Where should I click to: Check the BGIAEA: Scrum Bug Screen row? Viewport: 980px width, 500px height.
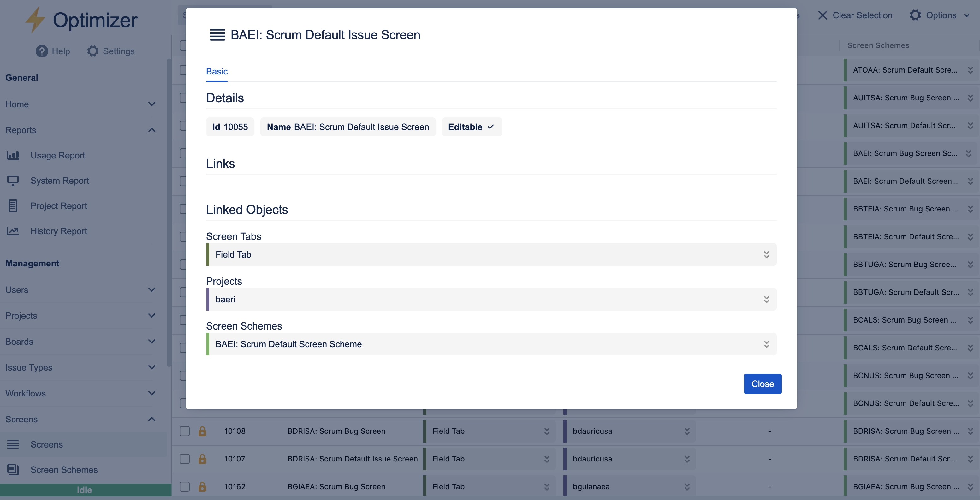(185, 486)
